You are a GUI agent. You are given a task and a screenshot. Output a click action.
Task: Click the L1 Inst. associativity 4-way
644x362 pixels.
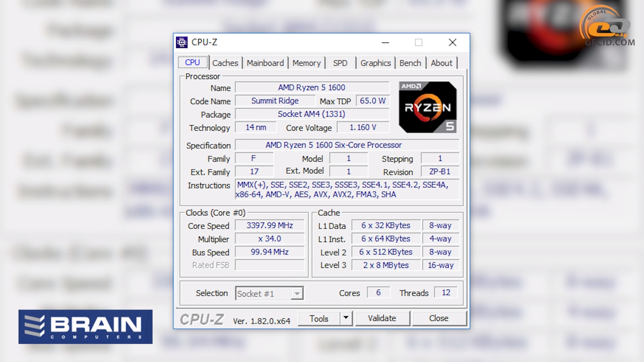(x=440, y=239)
